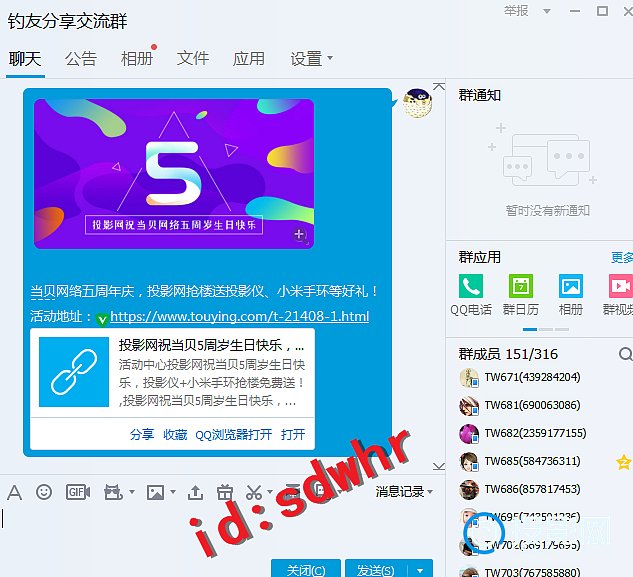Select the first 群应用 page indicator
The width and height of the screenshot is (633, 577).
coord(530,329)
